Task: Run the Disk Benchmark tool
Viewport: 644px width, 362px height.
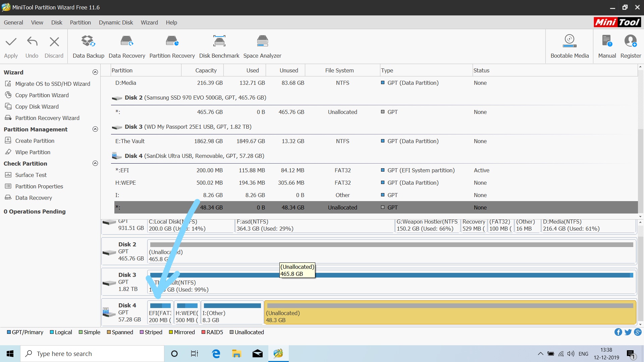Action: pos(219,47)
